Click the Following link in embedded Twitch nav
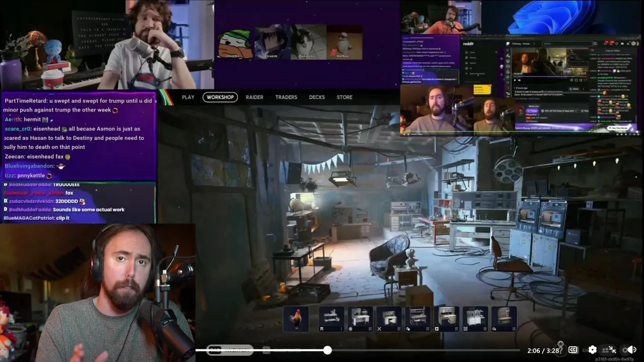 [x=516, y=44]
